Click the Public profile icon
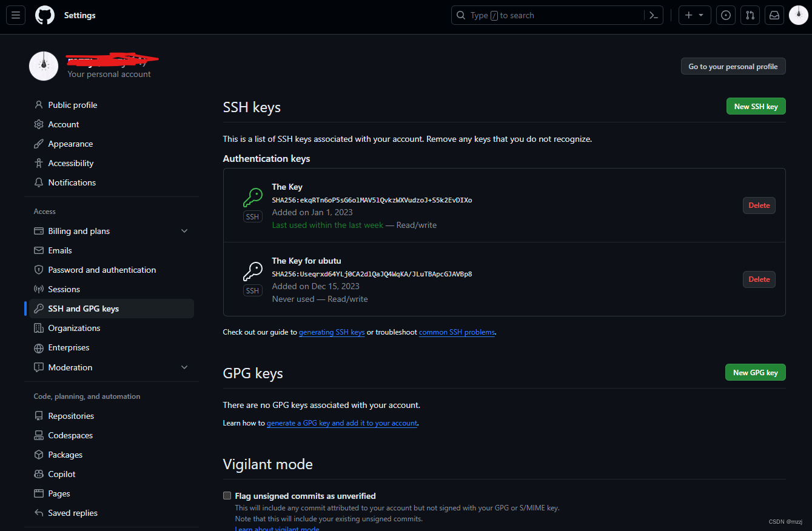The width and height of the screenshot is (812, 531). click(38, 104)
